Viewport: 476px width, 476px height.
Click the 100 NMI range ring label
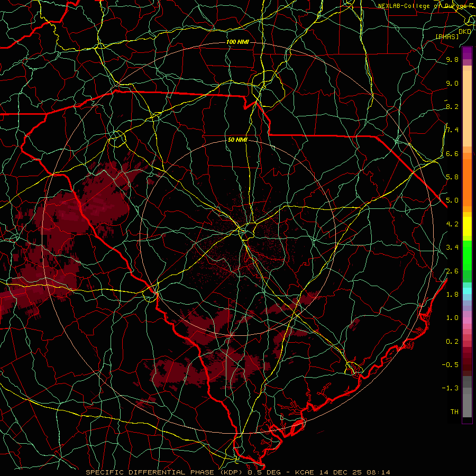(237, 42)
